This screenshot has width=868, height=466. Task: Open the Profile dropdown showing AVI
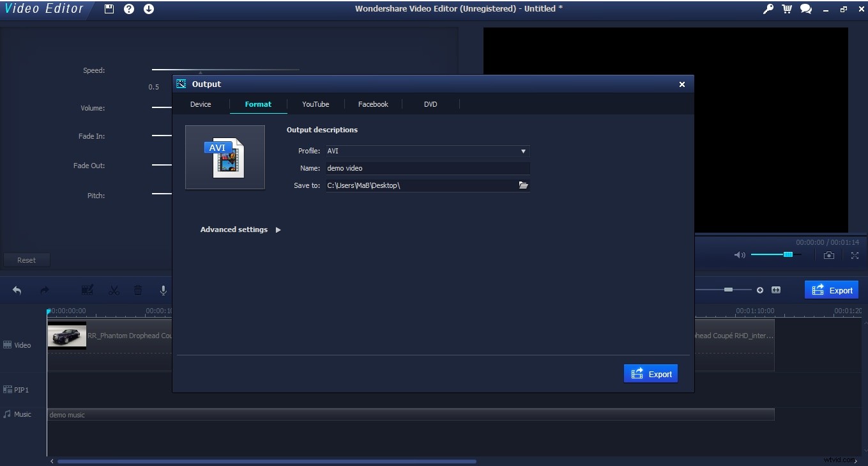point(427,151)
